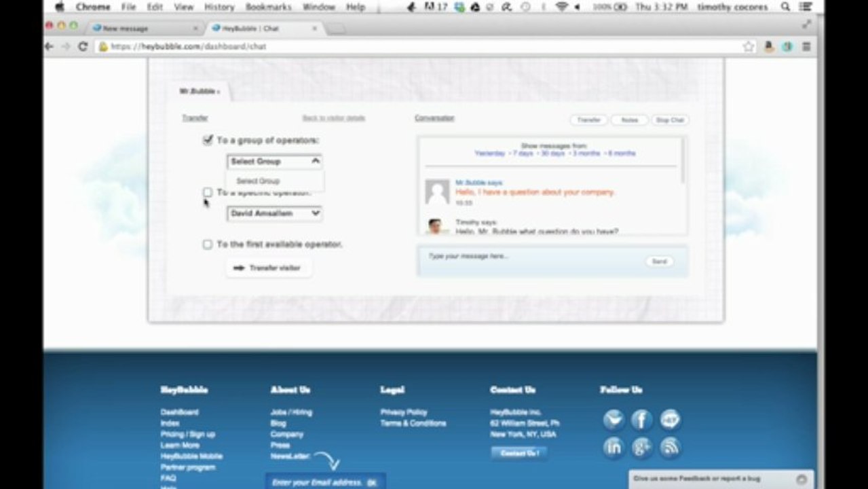Open the History menu

[219, 7]
